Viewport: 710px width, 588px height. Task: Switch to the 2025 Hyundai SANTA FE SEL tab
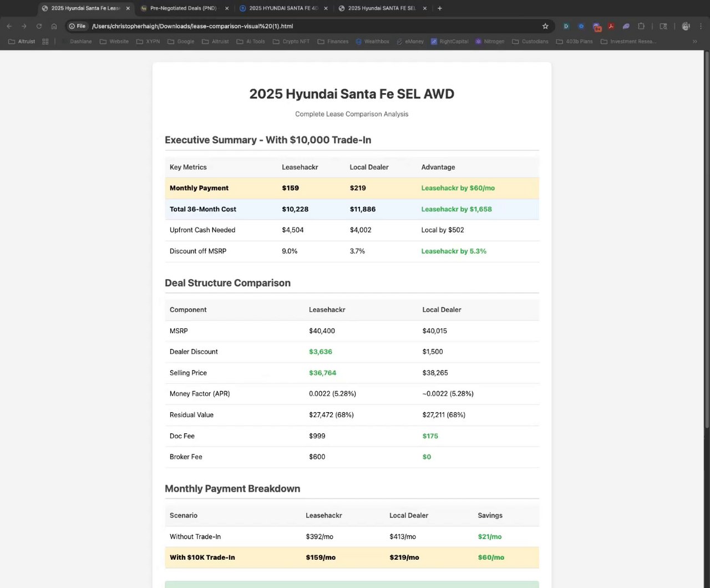click(x=382, y=8)
